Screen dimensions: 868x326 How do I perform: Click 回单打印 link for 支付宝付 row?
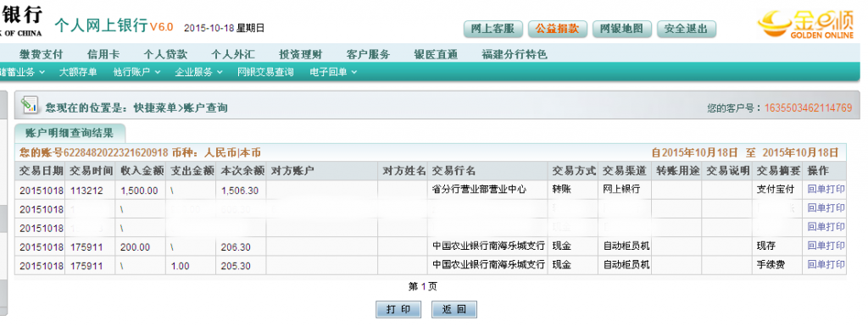click(x=826, y=190)
